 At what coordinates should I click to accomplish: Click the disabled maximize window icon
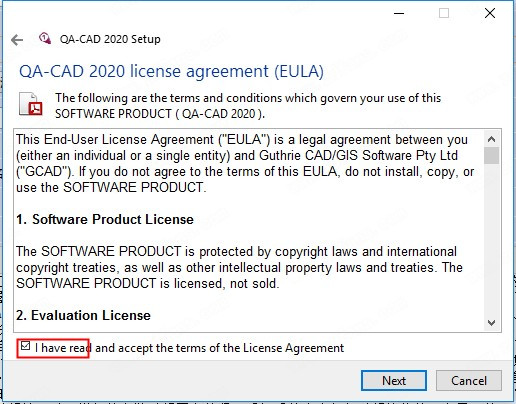(x=444, y=13)
